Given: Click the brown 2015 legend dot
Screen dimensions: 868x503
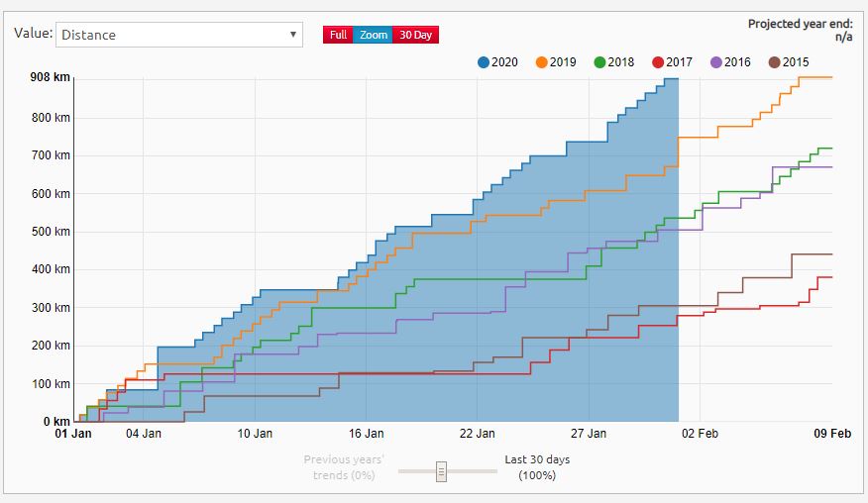Looking at the screenshot, I should coord(774,62).
